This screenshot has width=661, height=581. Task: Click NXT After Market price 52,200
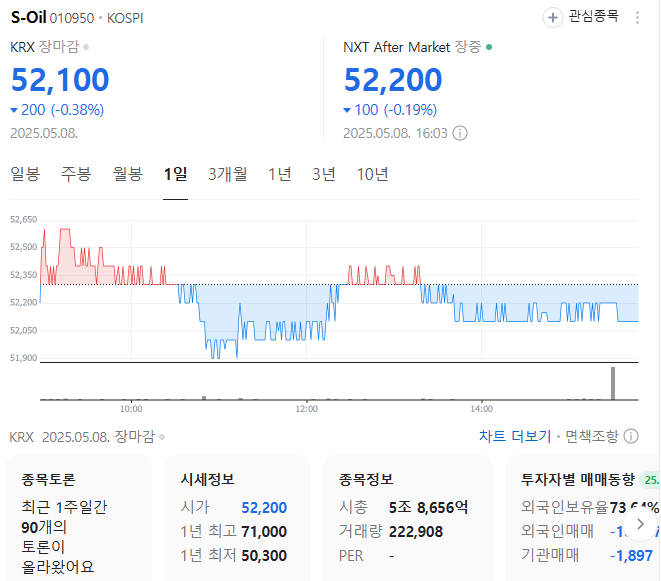pyautogui.click(x=393, y=80)
